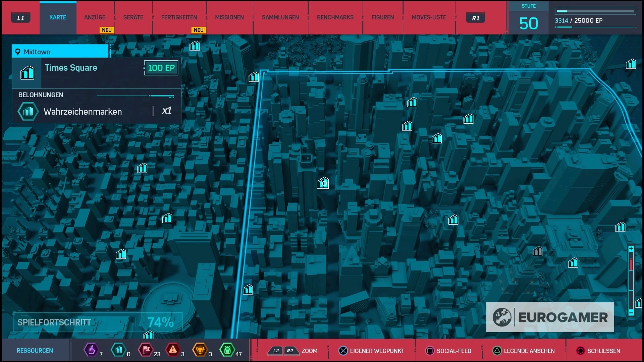The height and width of the screenshot is (362, 644).
Task: Click the SPIELFORTSCHRITT 74% progress panel
Action: (98, 322)
